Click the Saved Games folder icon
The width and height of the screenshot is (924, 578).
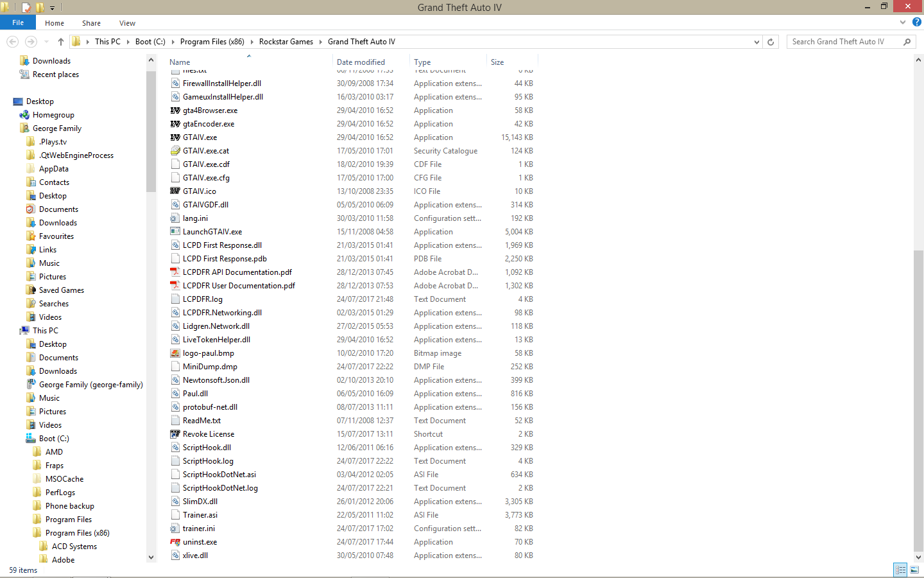click(x=31, y=290)
